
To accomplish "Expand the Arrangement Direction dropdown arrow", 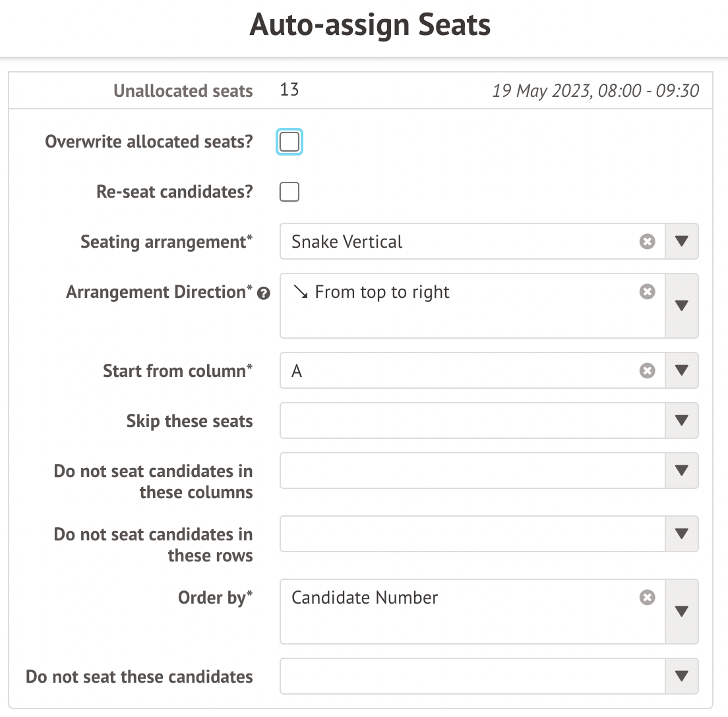I will pyautogui.click(x=682, y=306).
